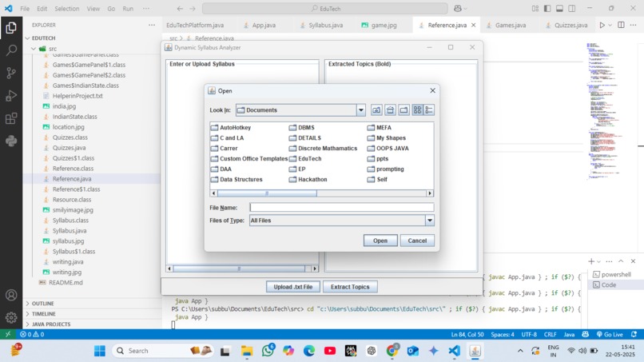Open the Python view in activity bar
Screen dimensions: 644x362
(11, 141)
